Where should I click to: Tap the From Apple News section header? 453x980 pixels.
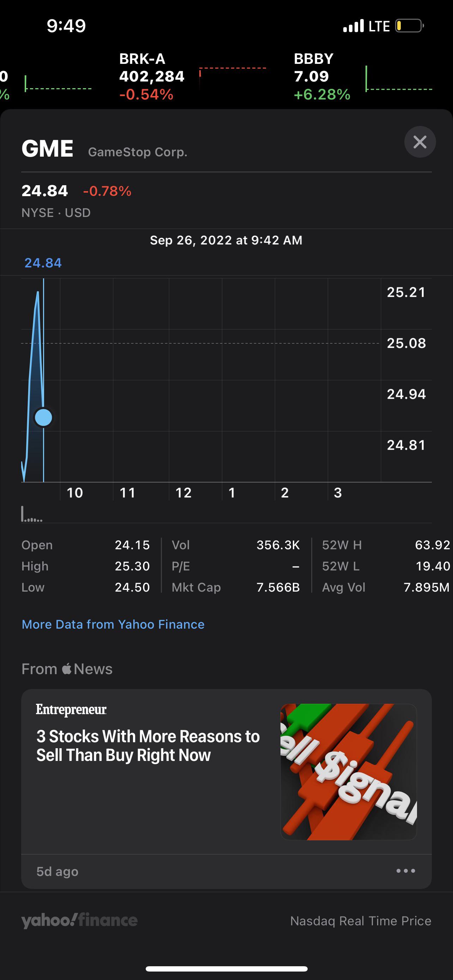pos(67,669)
